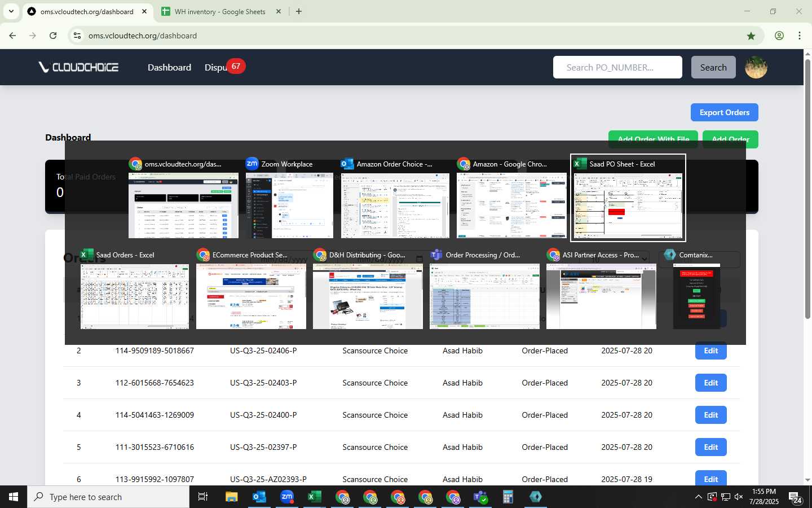The width and height of the screenshot is (812, 508).
Task: Open the tab search dropdown arrow
Action: click(x=11, y=11)
